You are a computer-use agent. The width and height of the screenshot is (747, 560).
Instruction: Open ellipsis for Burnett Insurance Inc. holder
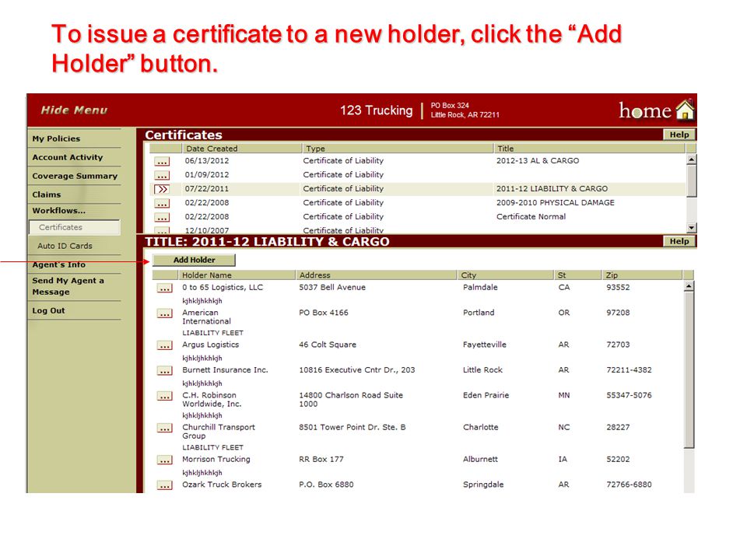[165, 371]
